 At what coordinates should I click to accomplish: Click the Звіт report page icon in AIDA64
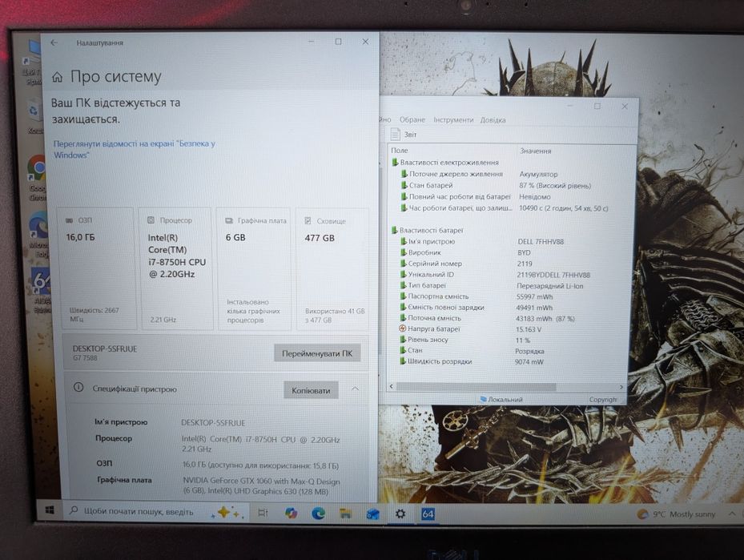tap(395, 135)
